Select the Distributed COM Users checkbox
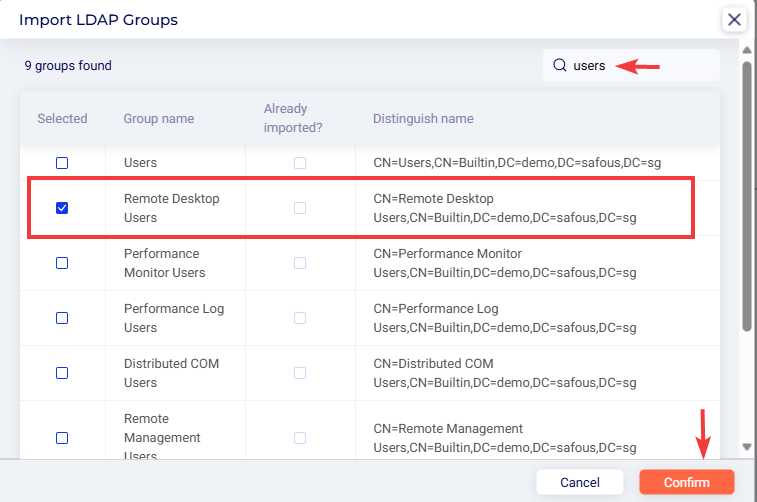The height and width of the screenshot is (502, 757). click(x=62, y=373)
